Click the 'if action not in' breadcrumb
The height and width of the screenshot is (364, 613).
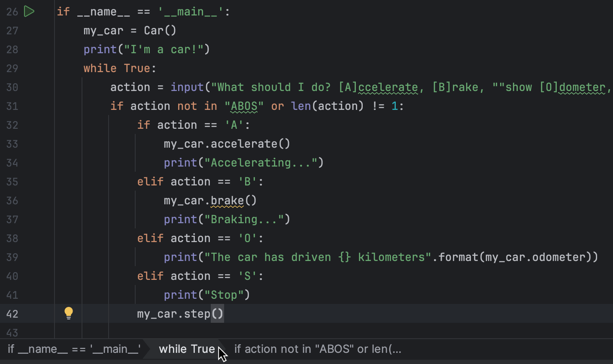coord(317,349)
